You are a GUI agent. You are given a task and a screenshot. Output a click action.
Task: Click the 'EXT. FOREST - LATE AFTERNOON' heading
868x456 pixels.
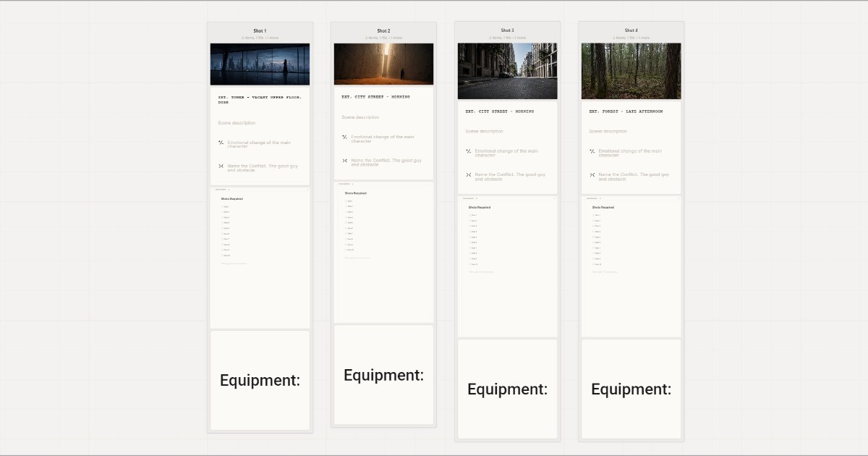tap(626, 111)
